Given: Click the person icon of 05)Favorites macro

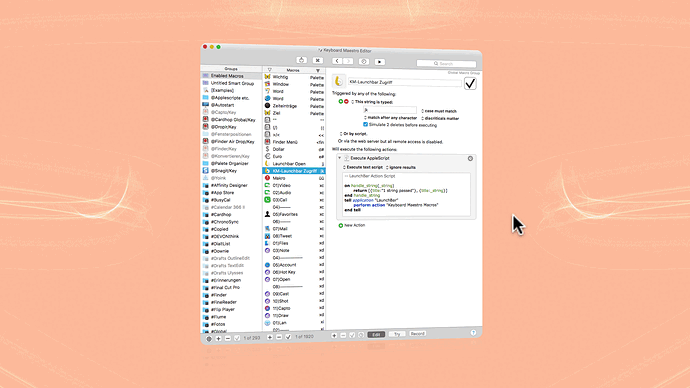Looking at the screenshot, I should point(267,214).
